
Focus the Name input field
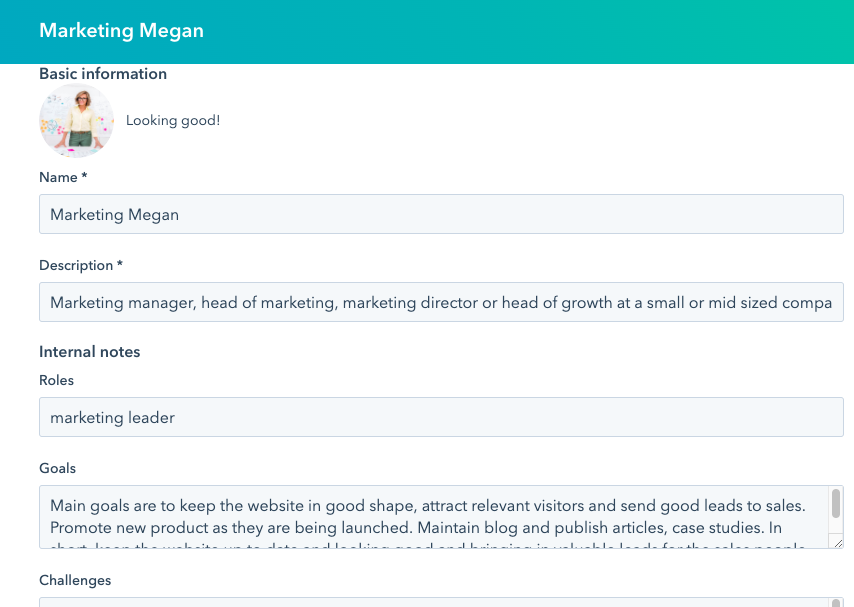(x=441, y=214)
